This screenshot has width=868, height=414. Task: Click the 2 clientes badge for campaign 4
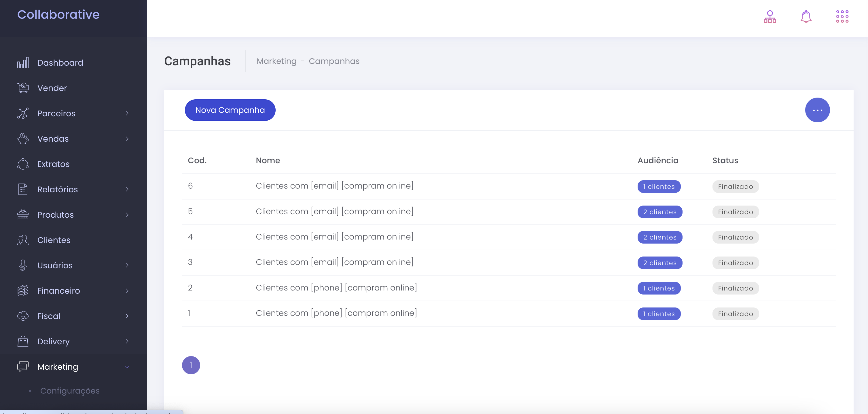pyautogui.click(x=660, y=237)
